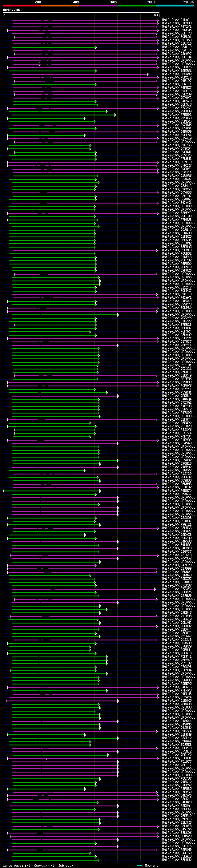Select the UniRef100_P51977 label
This screenshot has height=868, width=197.
tap(177, 761)
